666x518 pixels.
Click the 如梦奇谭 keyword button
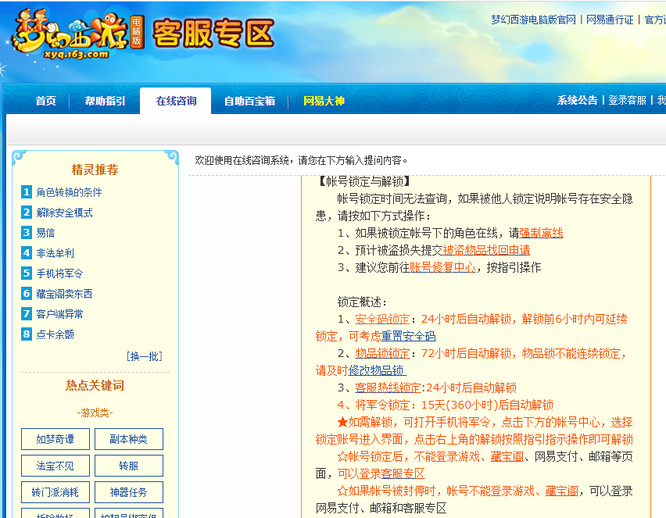[x=55, y=439]
